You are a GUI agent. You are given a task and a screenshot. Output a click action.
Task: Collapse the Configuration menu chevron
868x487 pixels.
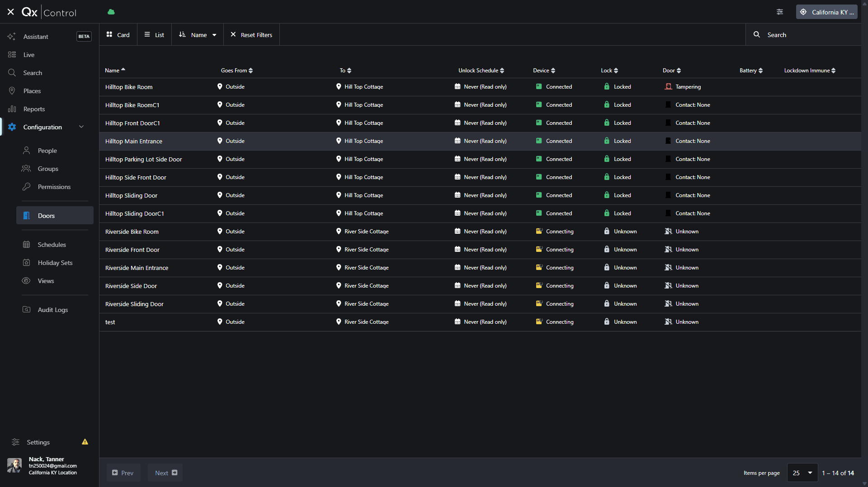click(81, 127)
